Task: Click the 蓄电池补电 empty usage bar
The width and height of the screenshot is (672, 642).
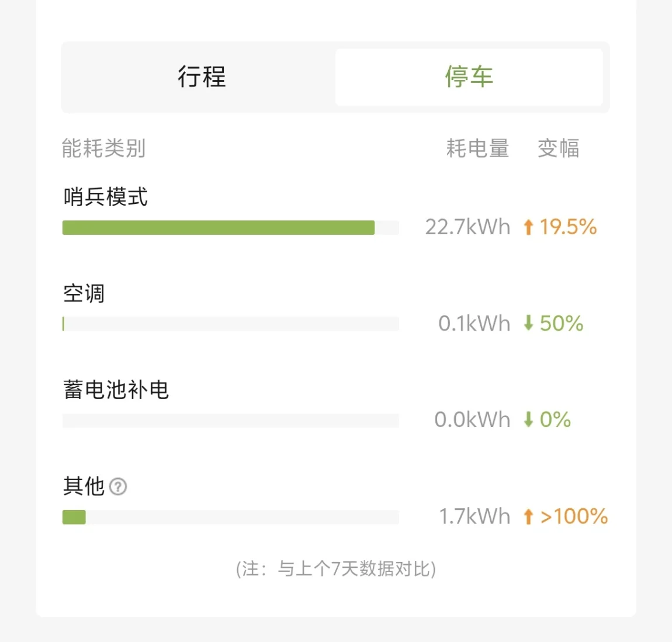Action: [230, 420]
